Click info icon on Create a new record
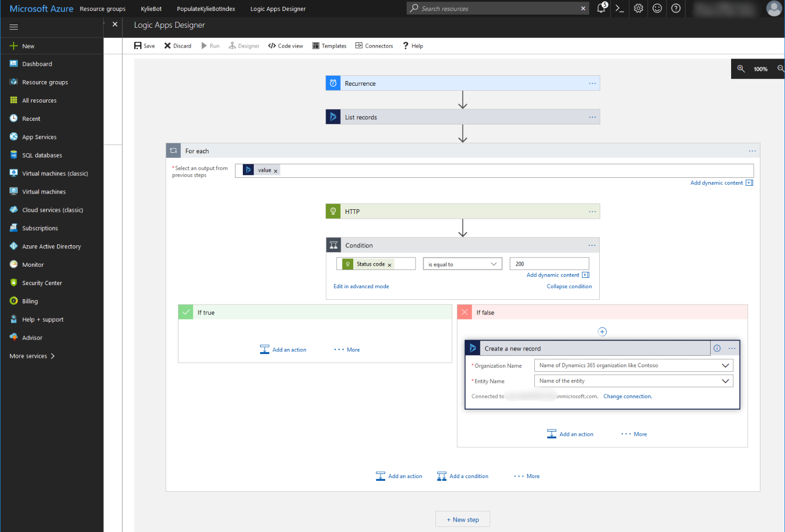 coord(717,348)
